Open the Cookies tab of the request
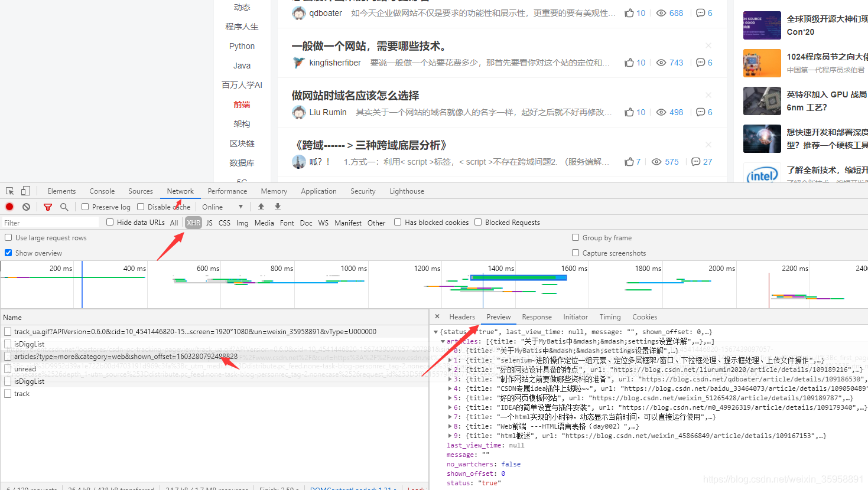 click(645, 317)
